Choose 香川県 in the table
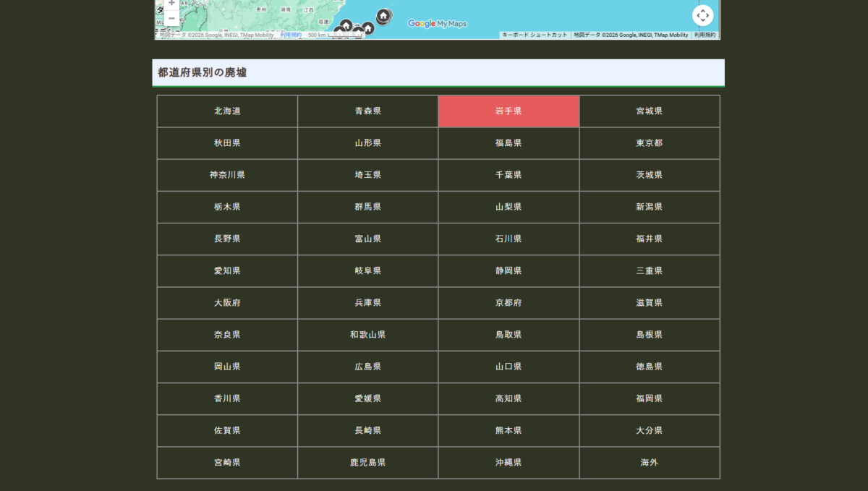 (x=227, y=398)
